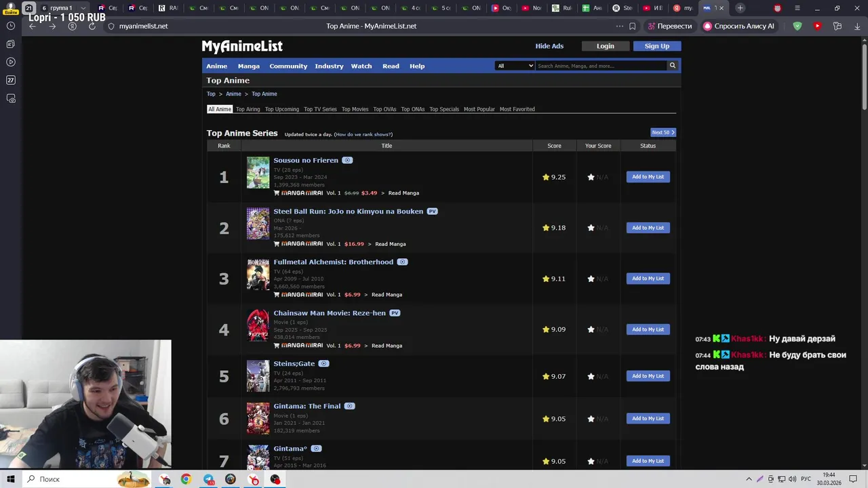Open a new browser tab

(741, 8)
